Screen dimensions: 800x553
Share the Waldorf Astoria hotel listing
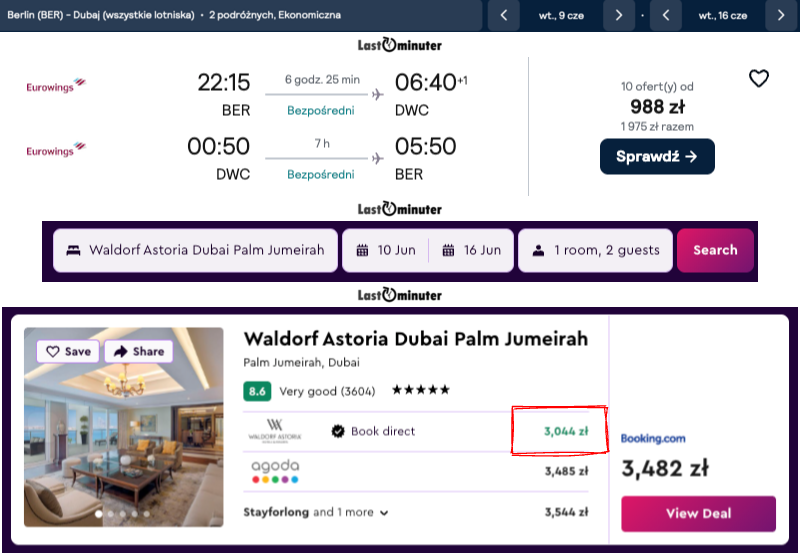click(139, 351)
